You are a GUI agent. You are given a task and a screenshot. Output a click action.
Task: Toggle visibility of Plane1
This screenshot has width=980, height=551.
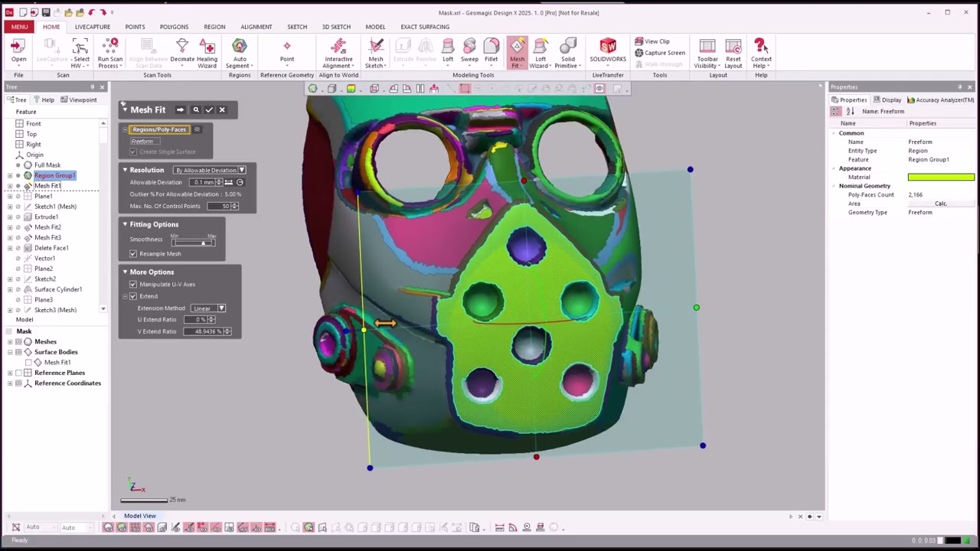[18, 197]
